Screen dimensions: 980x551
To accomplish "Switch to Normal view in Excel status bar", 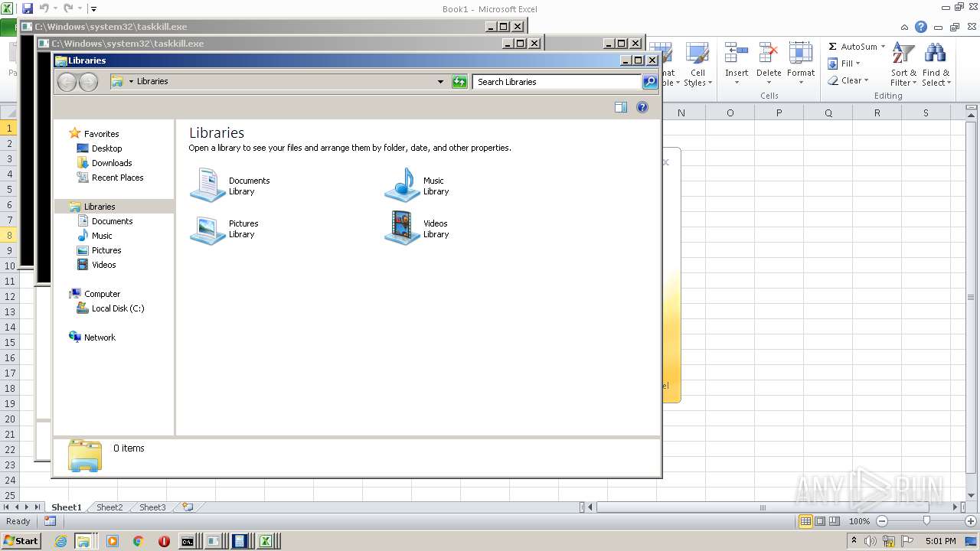I will (x=805, y=521).
